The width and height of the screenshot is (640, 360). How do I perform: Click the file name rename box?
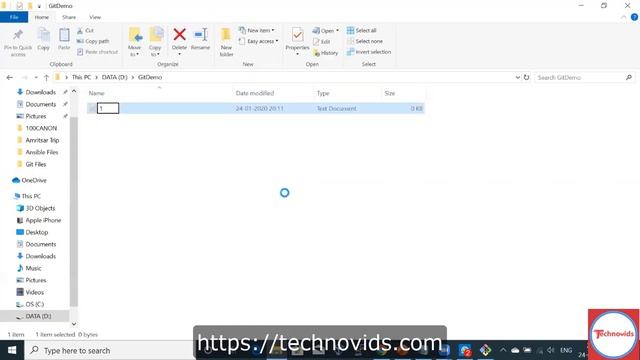point(108,108)
